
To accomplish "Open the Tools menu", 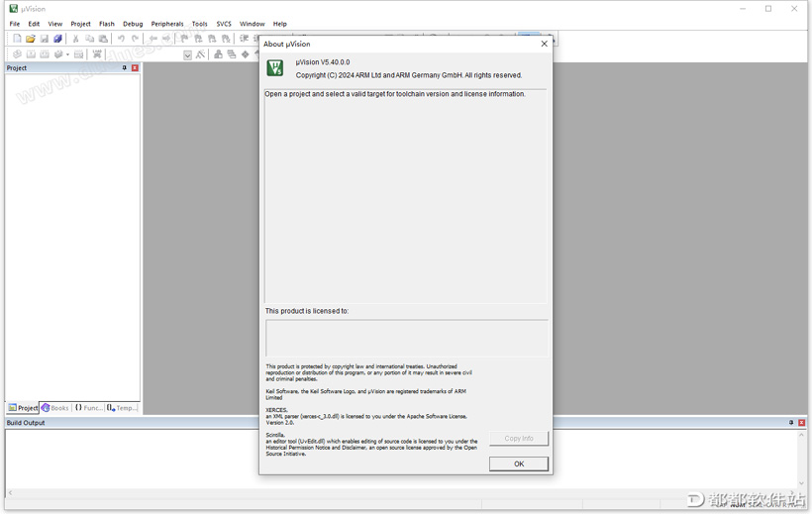I will (199, 24).
